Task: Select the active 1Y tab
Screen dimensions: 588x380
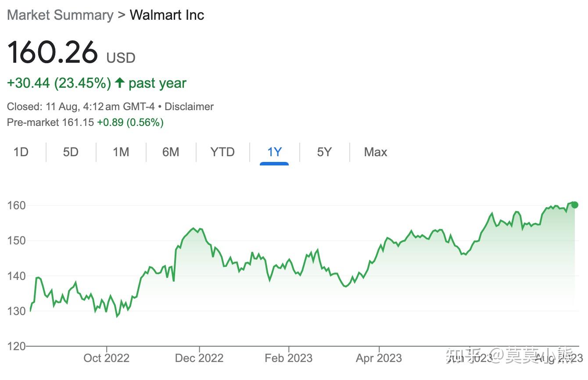Action: coord(274,152)
